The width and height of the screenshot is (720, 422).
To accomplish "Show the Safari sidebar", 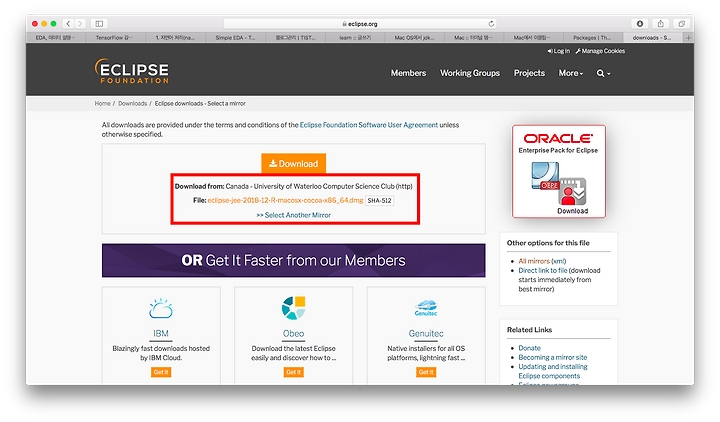I will tap(99, 23).
